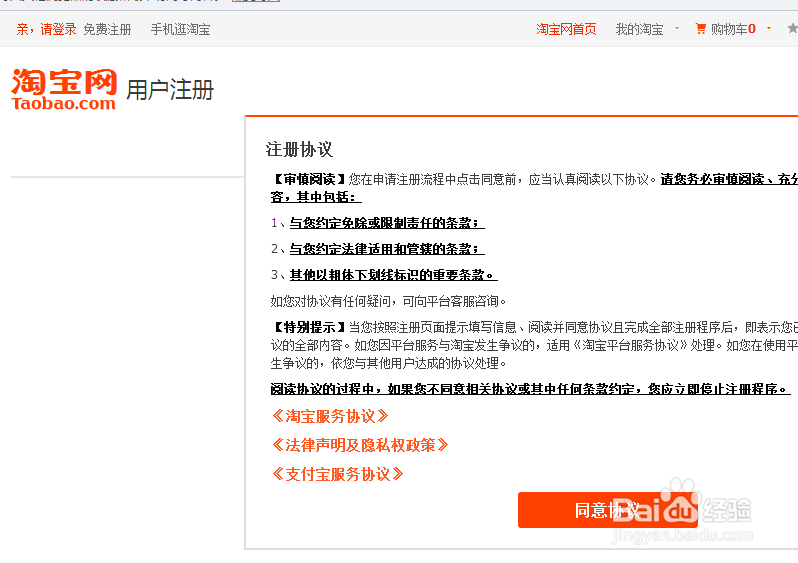Viewport: 798px width, 563px height.
Task: Click the shopping cart icon
Action: pyautogui.click(x=701, y=29)
